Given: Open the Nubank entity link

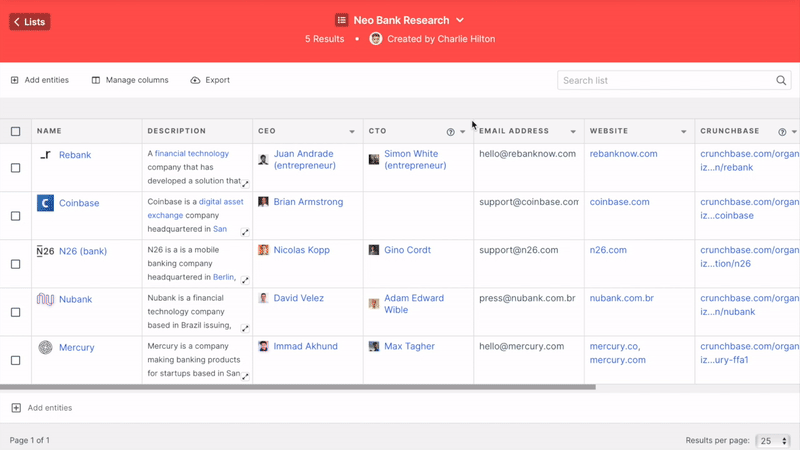Looking at the screenshot, I should [76, 299].
